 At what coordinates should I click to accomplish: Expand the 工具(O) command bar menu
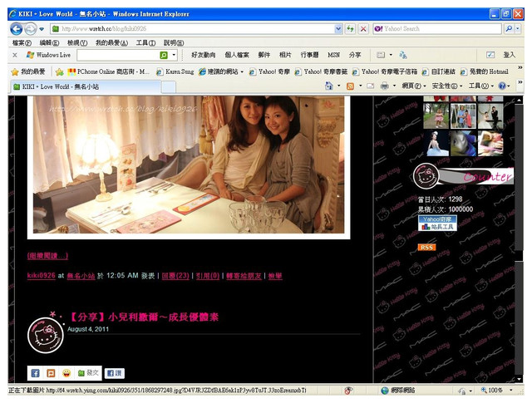(480, 86)
